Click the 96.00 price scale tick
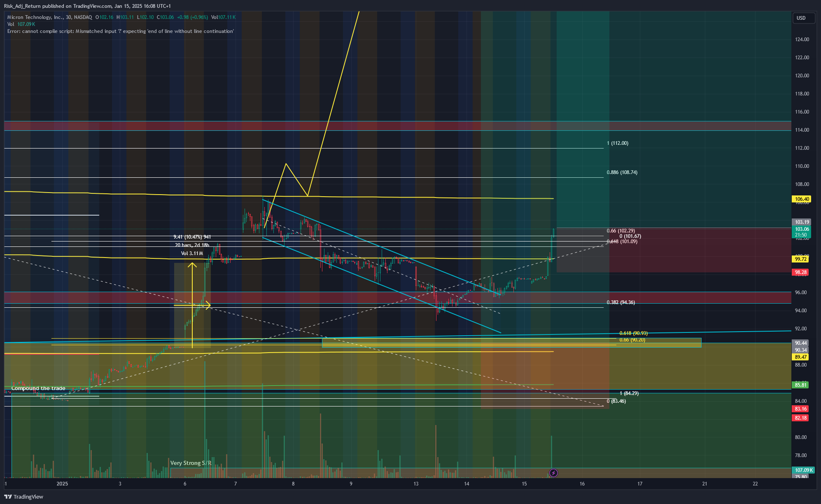The width and height of the screenshot is (821, 504). pyautogui.click(x=801, y=293)
